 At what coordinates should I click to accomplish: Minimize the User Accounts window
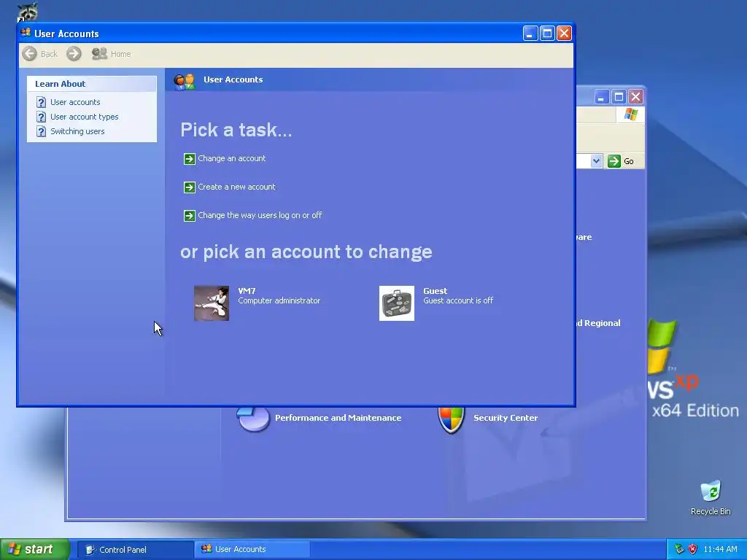coord(530,34)
